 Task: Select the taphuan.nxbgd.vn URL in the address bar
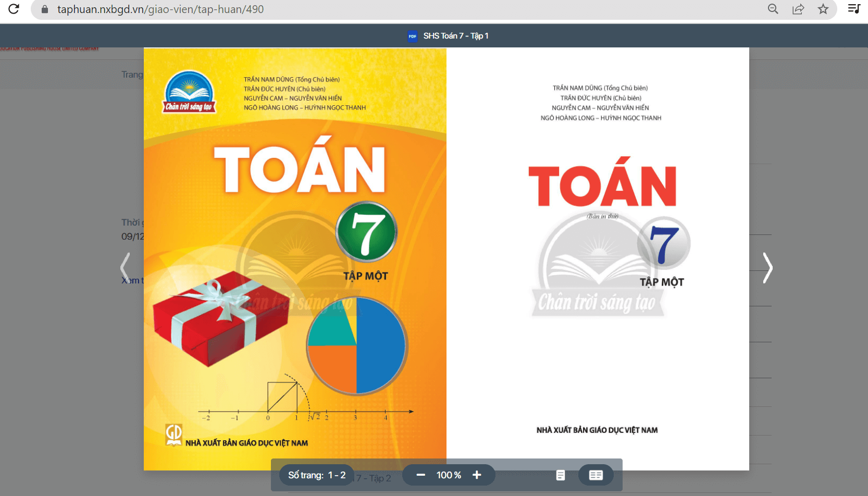[160, 9]
